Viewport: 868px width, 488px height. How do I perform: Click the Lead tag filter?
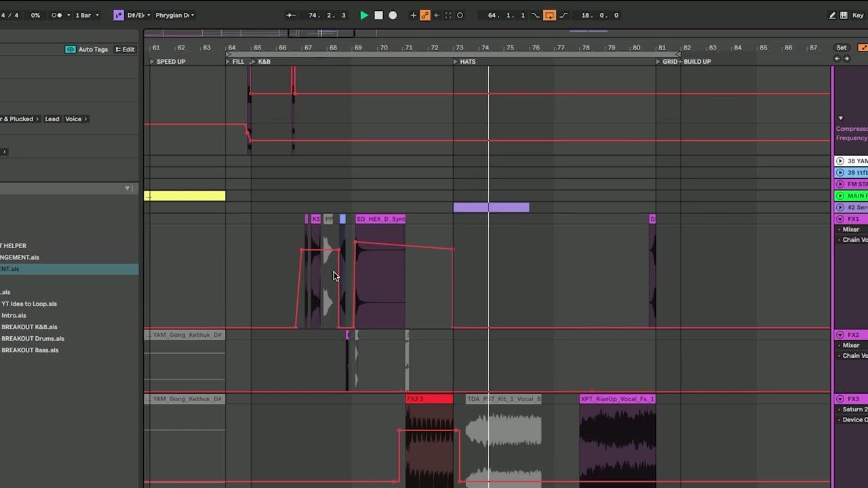click(x=52, y=119)
